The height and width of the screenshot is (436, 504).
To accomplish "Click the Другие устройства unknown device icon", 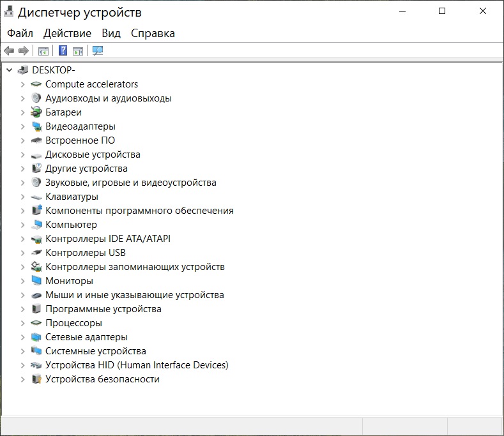I will [36, 168].
